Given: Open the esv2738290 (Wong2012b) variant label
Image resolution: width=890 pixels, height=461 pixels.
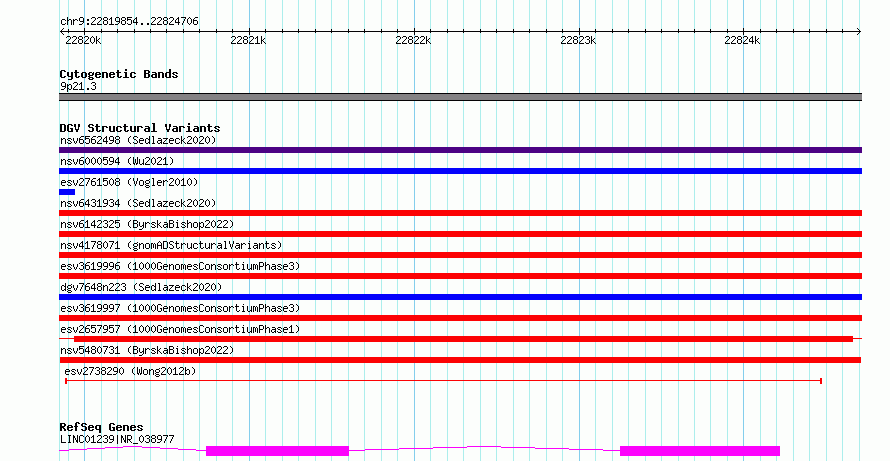Looking at the screenshot, I should point(130,371).
